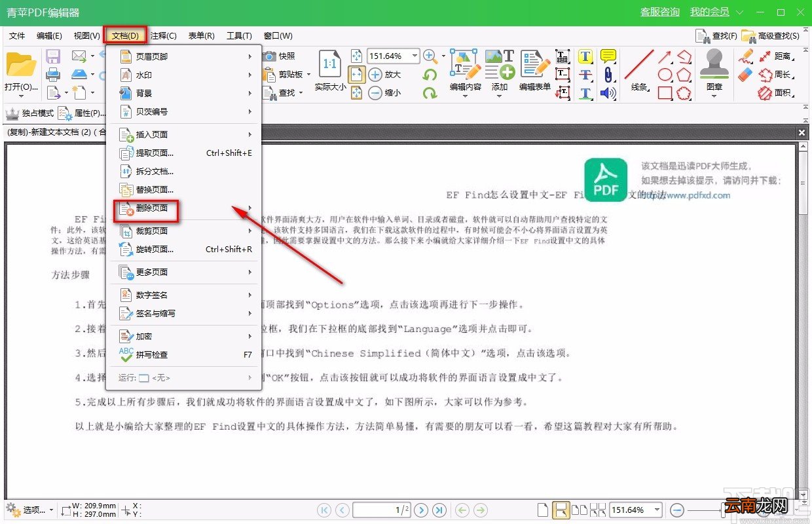Click the page number input field

(x=381, y=510)
